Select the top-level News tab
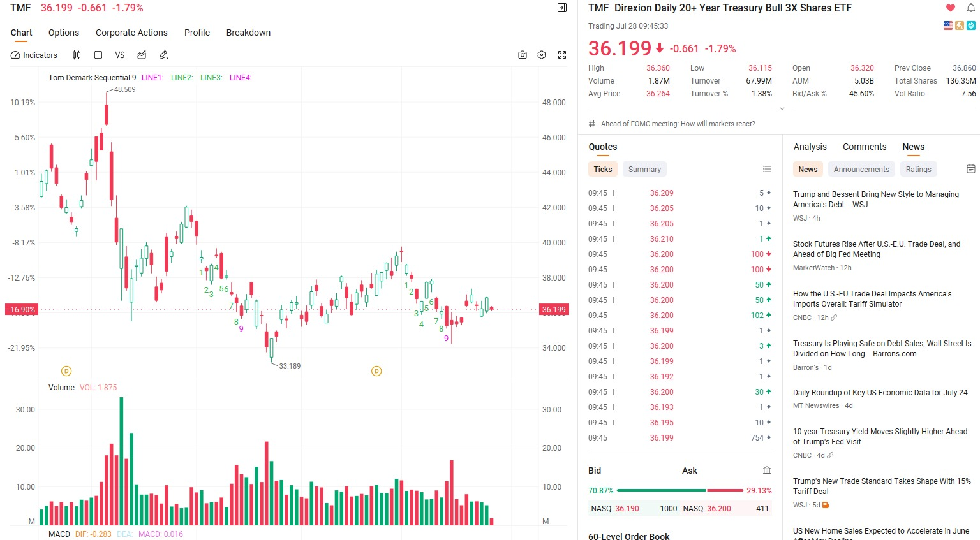 (x=914, y=147)
